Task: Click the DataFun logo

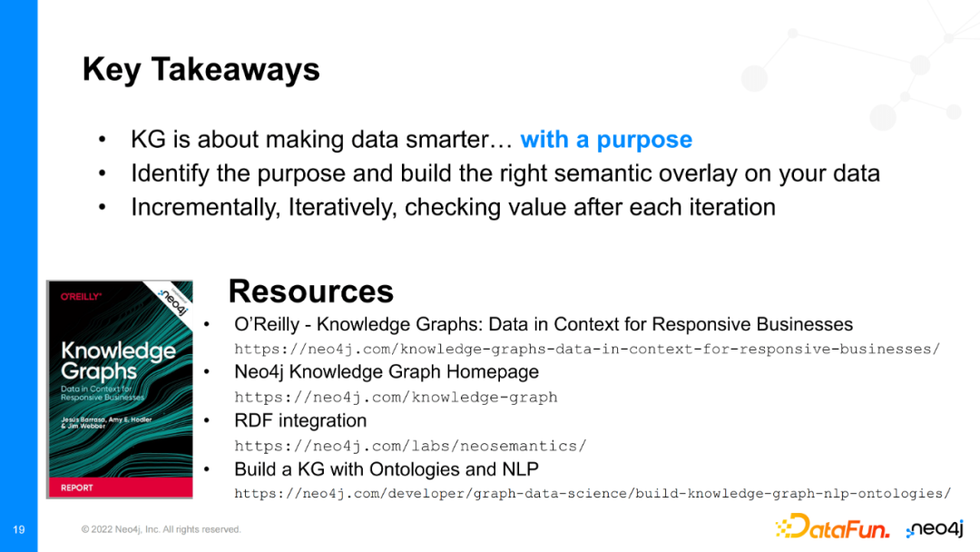Action: [x=832, y=526]
